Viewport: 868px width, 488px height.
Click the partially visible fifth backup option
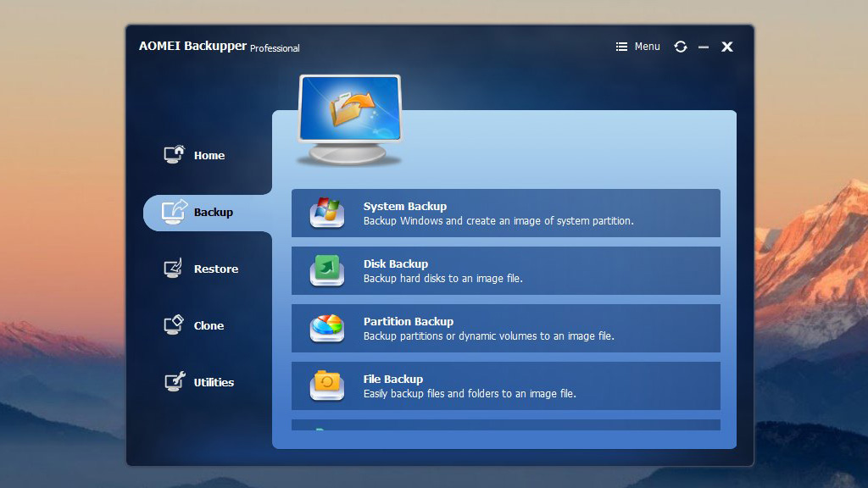[505, 425]
